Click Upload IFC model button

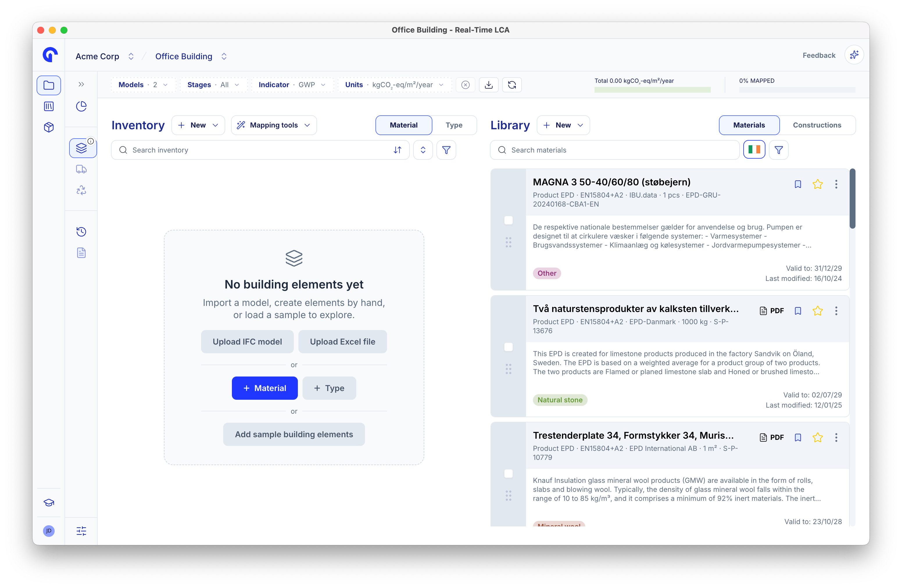(247, 341)
